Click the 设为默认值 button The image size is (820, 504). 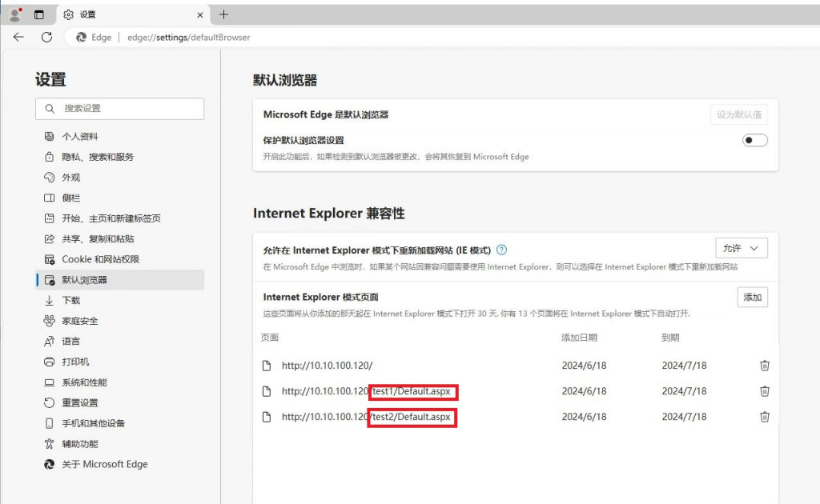pos(739,114)
